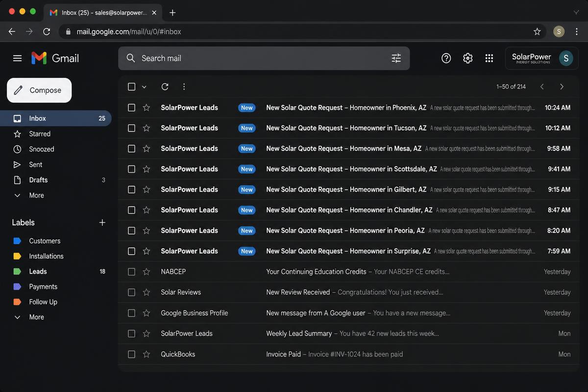Click the 1–50 of 214 counter
Screen dimensions: 588x392
tap(511, 87)
